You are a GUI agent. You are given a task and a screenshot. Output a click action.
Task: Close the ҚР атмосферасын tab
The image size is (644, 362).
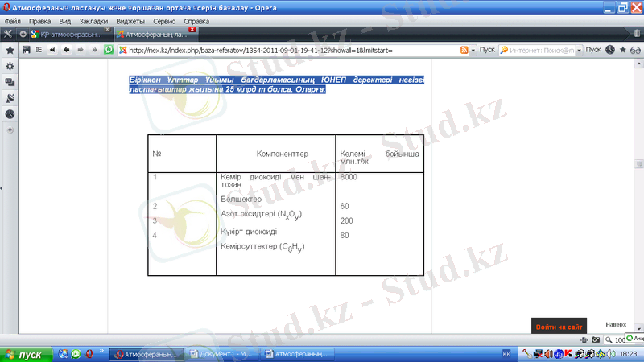click(x=107, y=30)
